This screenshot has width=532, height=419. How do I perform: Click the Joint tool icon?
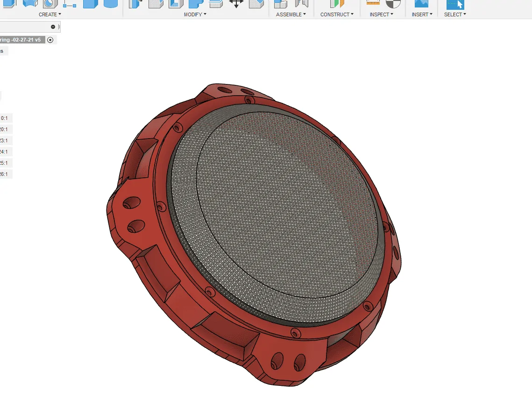point(301,3)
